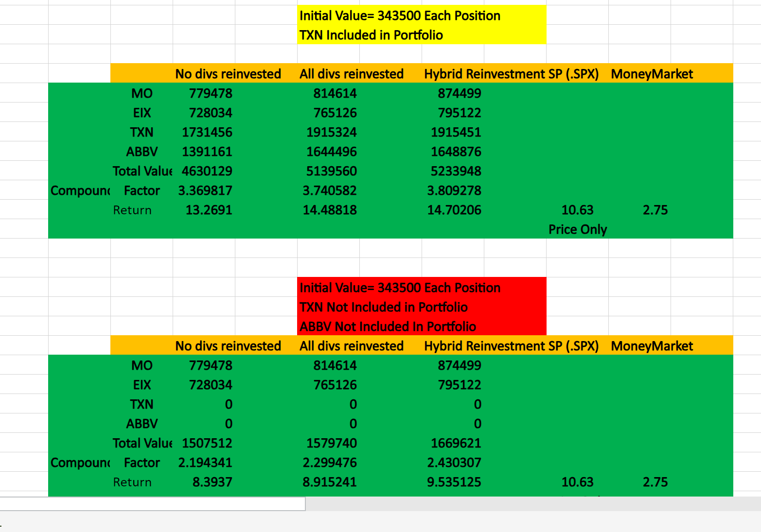Select the MoneyMarket column header in upper table
Image resolution: width=761 pixels, height=532 pixels.
click(653, 74)
